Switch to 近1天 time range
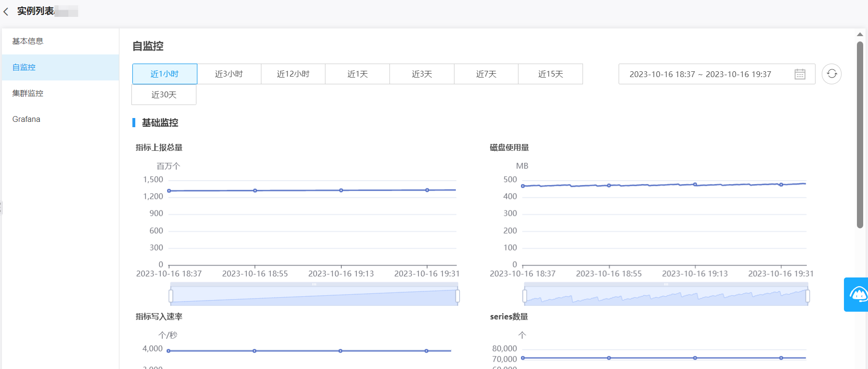This screenshot has height=369, width=868. click(358, 74)
